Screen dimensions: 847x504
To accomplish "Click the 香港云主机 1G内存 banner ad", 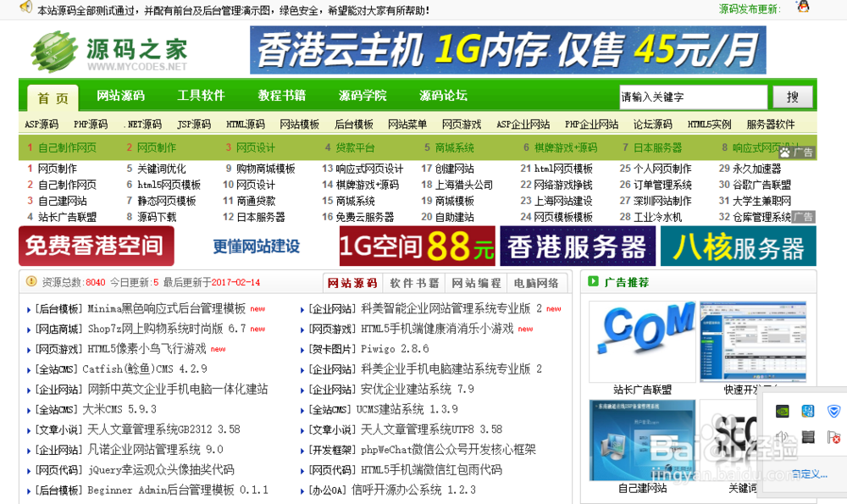I will click(x=507, y=50).
